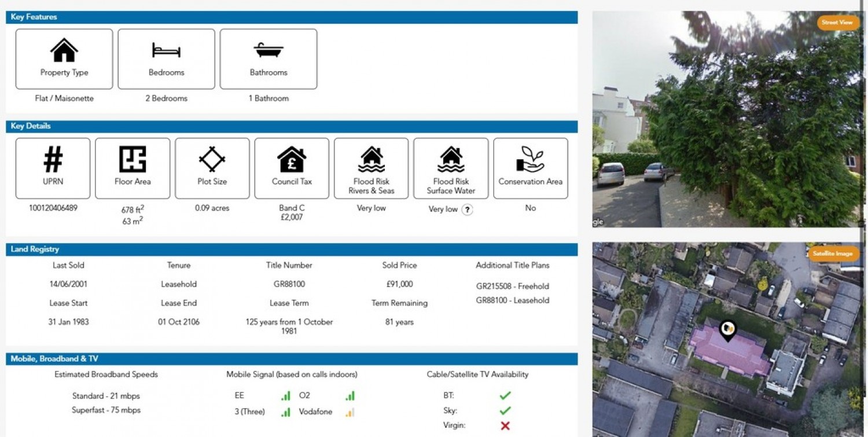Click the Satellite Image badge button
This screenshot has height=437, width=868.
click(833, 254)
